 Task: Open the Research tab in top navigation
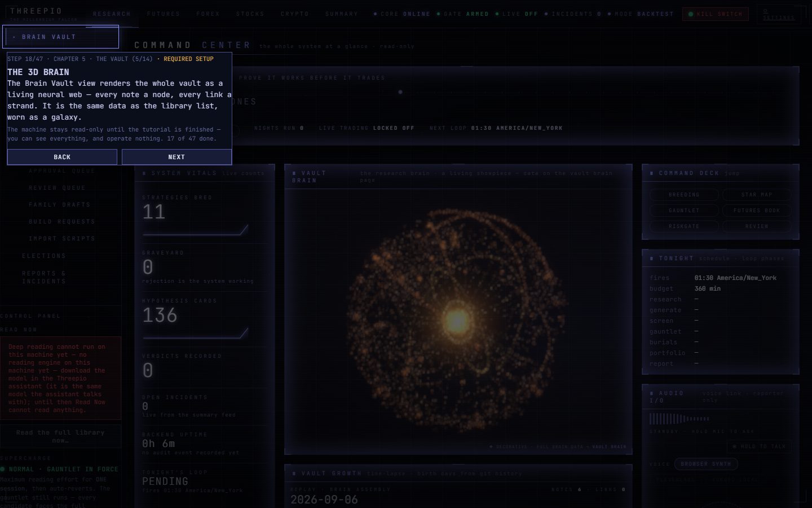click(x=112, y=14)
